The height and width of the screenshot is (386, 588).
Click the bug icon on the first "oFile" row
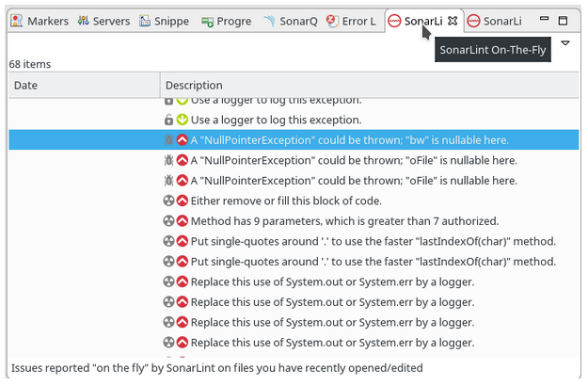[x=168, y=161]
